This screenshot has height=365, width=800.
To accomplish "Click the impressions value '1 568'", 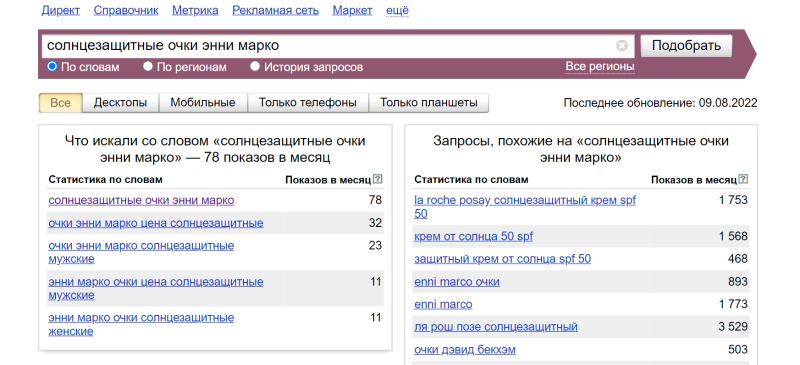I will (x=733, y=236).
